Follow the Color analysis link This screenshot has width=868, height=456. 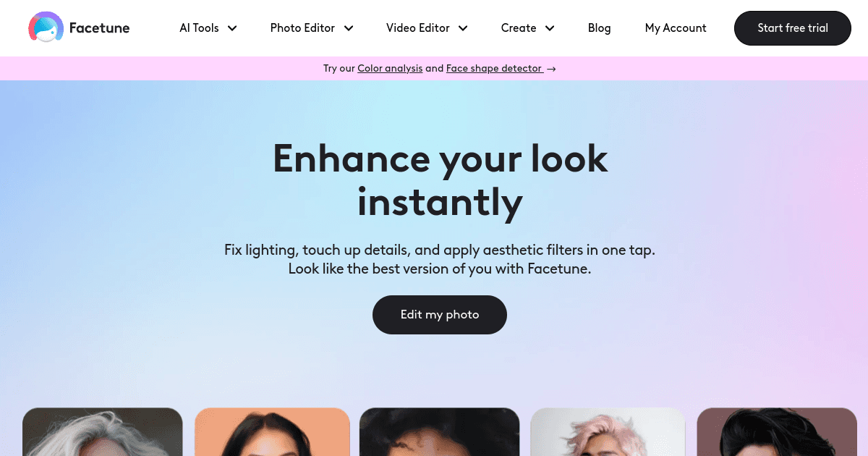coord(390,68)
